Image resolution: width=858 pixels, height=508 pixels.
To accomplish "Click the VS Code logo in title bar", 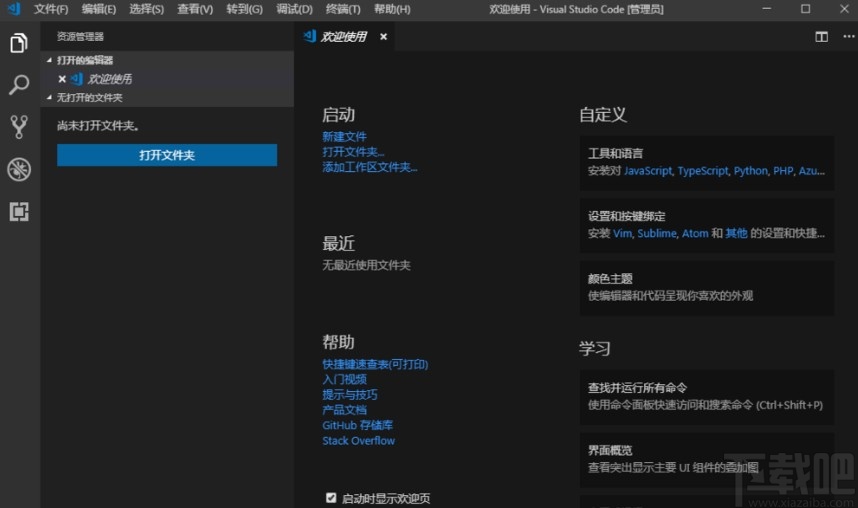I will tap(14, 9).
